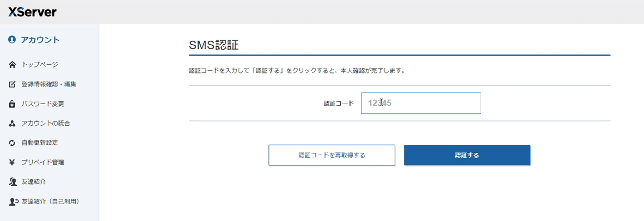Click the アカウントの統合 merge icon
The height and width of the screenshot is (221, 644).
[12, 124]
